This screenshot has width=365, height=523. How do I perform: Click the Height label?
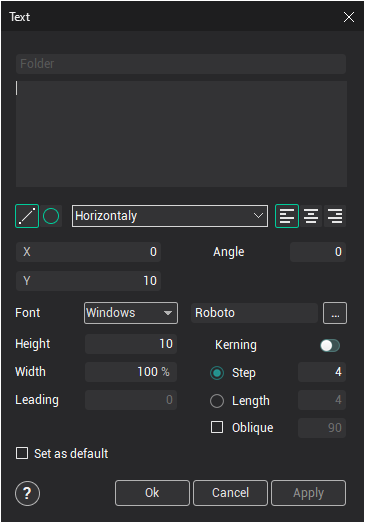pyautogui.click(x=33, y=344)
